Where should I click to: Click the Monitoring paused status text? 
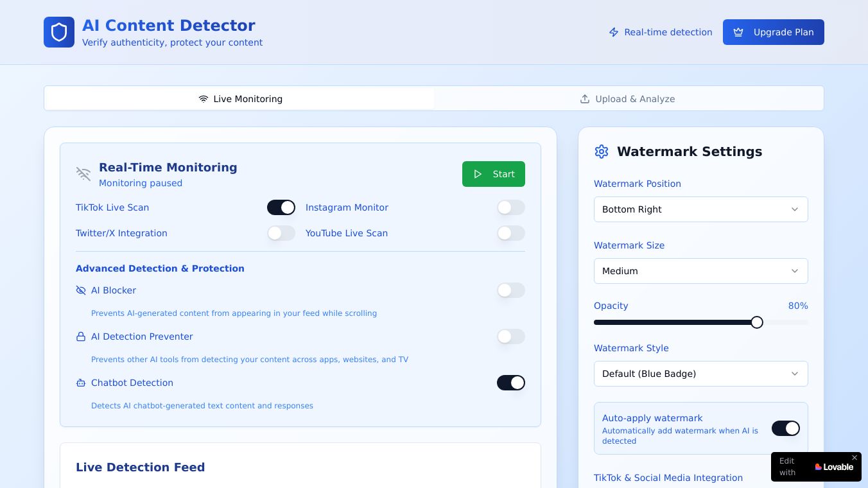[x=141, y=183]
